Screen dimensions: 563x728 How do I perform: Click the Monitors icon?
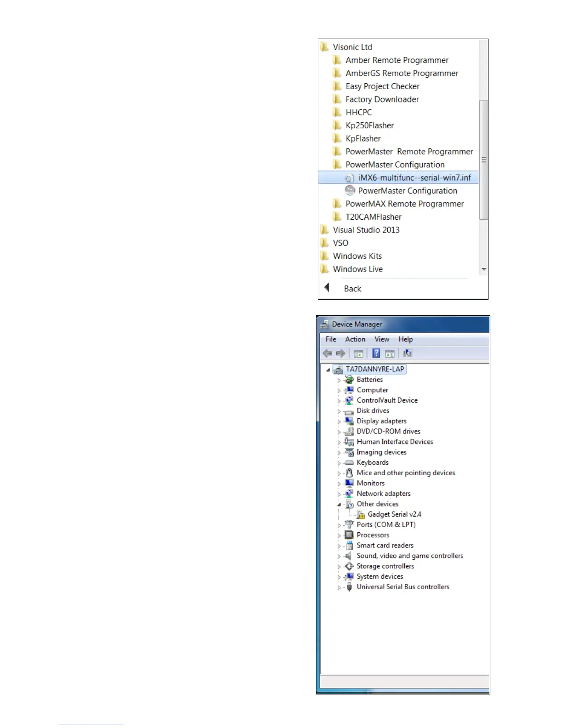pos(349,483)
